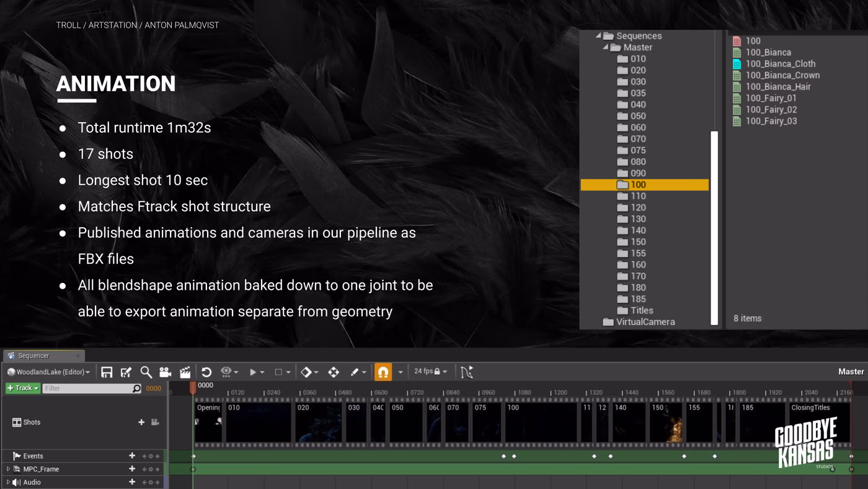868x489 pixels.
Task: Click the green Track add button
Action: [23, 388]
